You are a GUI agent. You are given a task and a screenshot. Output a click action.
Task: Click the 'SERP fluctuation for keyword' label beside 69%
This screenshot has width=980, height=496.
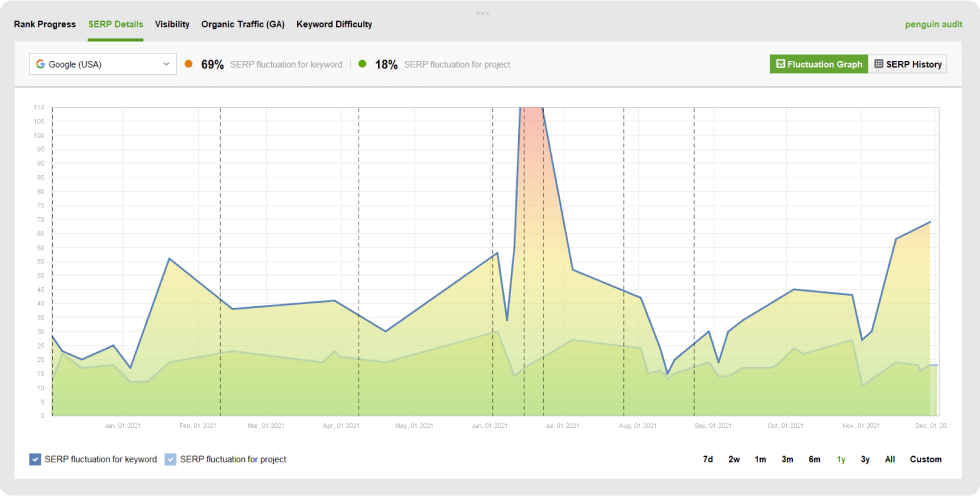[286, 64]
